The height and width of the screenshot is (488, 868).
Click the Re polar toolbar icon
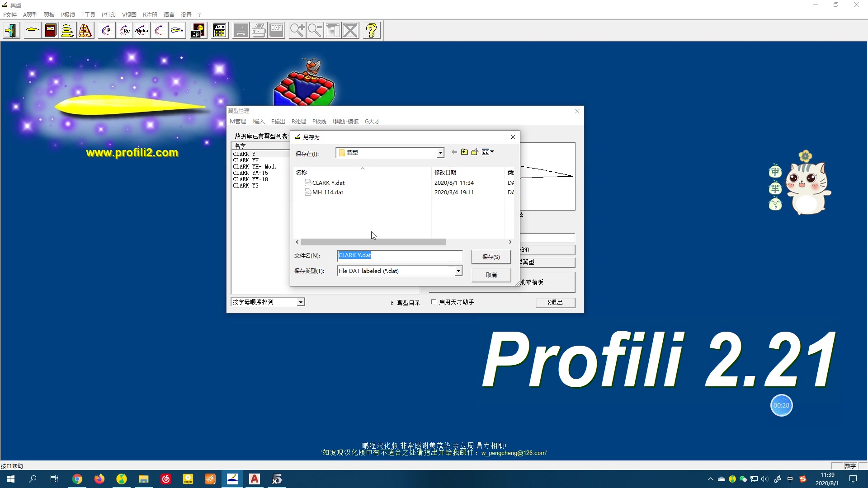[124, 31]
